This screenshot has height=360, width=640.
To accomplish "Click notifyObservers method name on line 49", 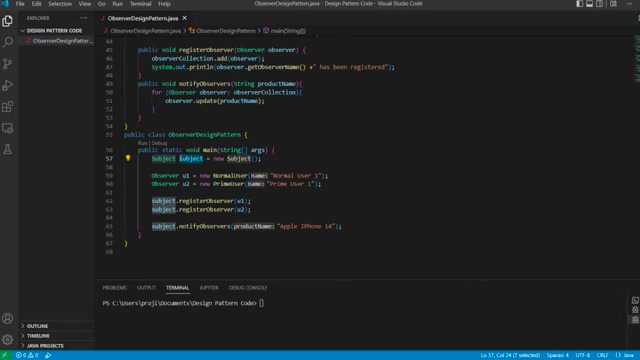I will pos(204,84).
